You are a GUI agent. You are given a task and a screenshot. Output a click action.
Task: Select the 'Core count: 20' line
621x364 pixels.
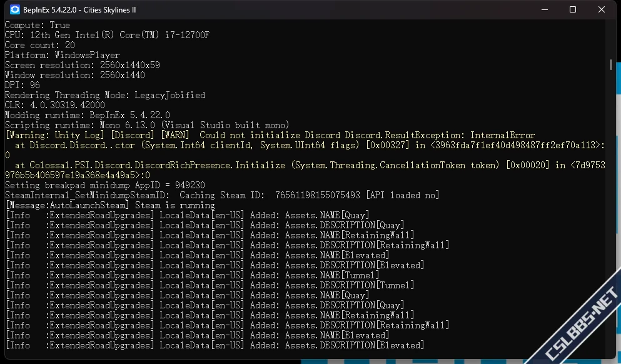(x=39, y=45)
